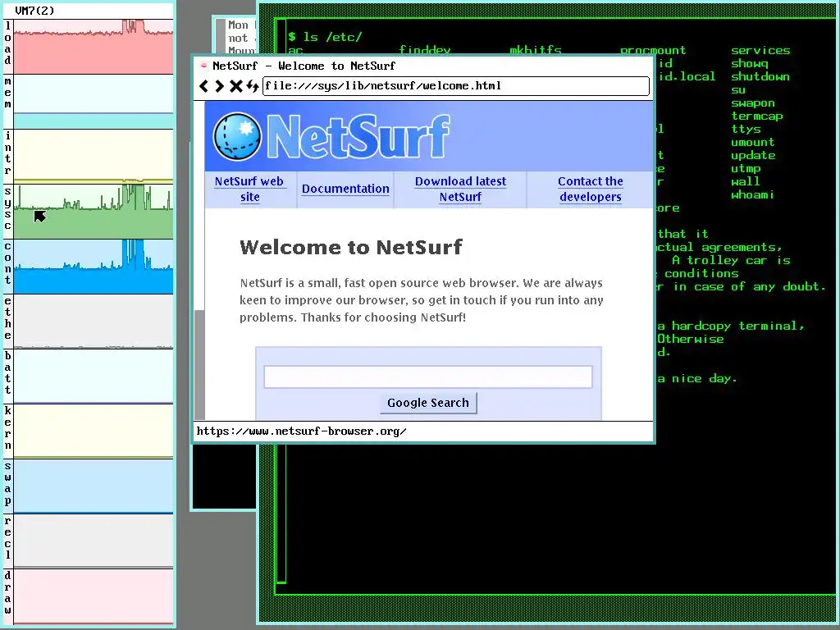The width and height of the screenshot is (840, 630).
Task: Open the Contact the developers link
Action: (x=591, y=189)
